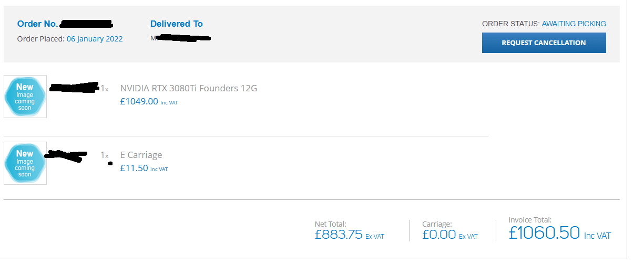Click the £1049.00 graphics card price

click(x=139, y=102)
